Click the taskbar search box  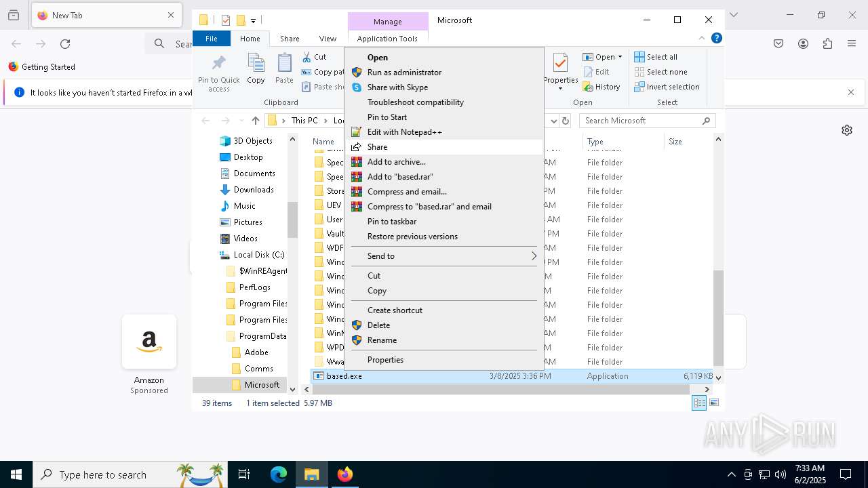(131, 474)
